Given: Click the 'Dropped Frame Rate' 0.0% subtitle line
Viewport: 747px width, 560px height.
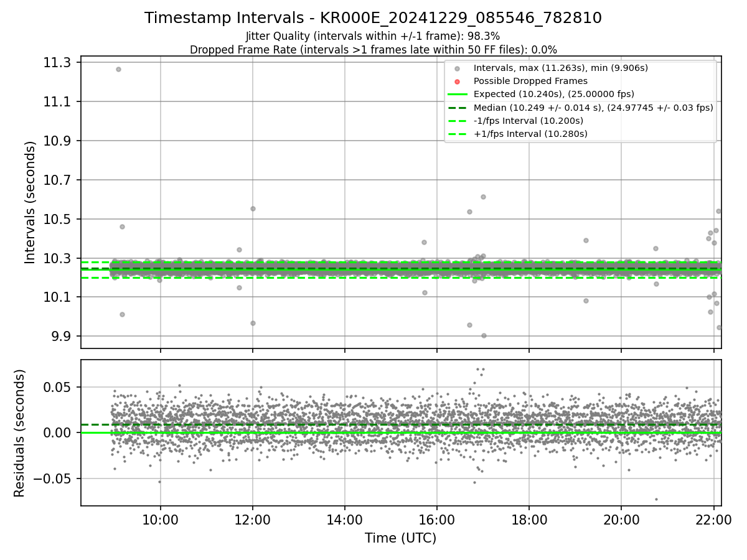Looking at the screenshot, I should click(x=373, y=50).
